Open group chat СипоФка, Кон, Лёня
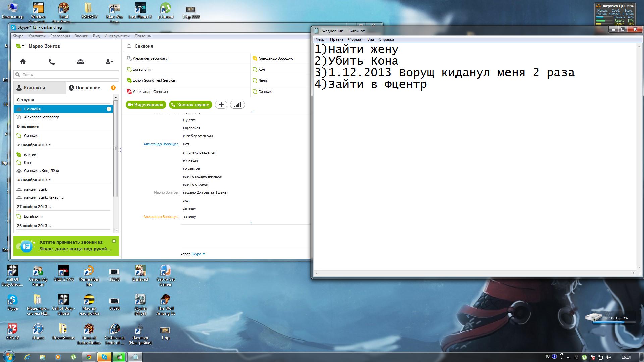Viewport: 644px width, 362px height. pyautogui.click(x=63, y=171)
